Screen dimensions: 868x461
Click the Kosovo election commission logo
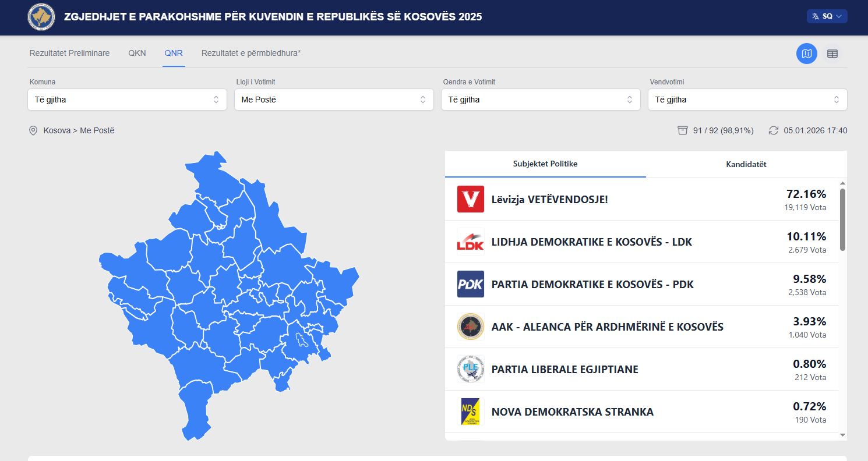click(41, 17)
